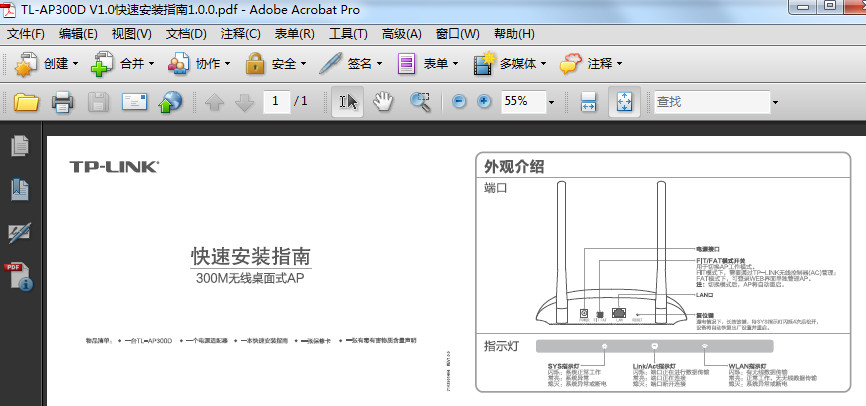
Task: Select the Marquee Zoom tool
Action: click(x=420, y=102)
